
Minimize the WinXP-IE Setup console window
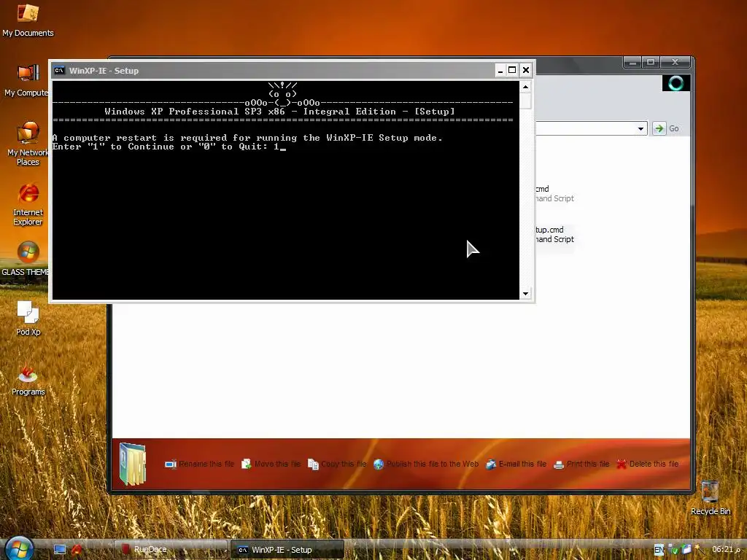click(500, 71)
